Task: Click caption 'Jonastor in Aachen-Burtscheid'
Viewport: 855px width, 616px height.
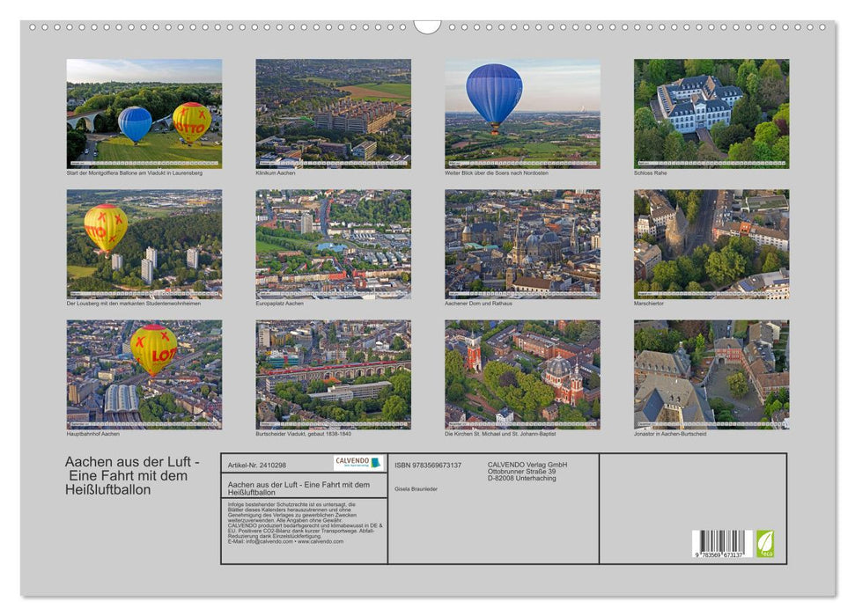Action: [670, 434]
